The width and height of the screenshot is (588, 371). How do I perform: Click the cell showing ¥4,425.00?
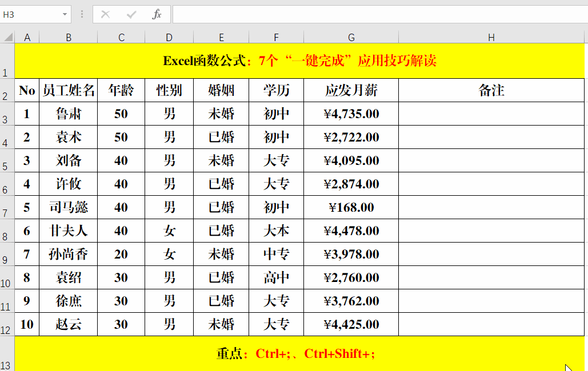[x=351, y=324]
